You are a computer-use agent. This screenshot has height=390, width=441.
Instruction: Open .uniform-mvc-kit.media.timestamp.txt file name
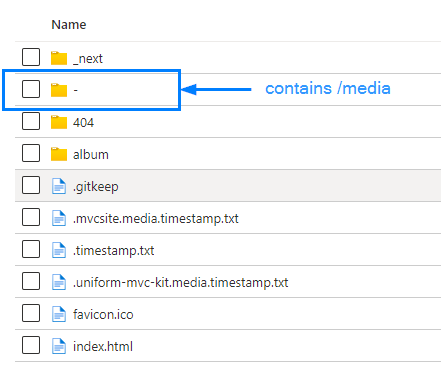180,283
